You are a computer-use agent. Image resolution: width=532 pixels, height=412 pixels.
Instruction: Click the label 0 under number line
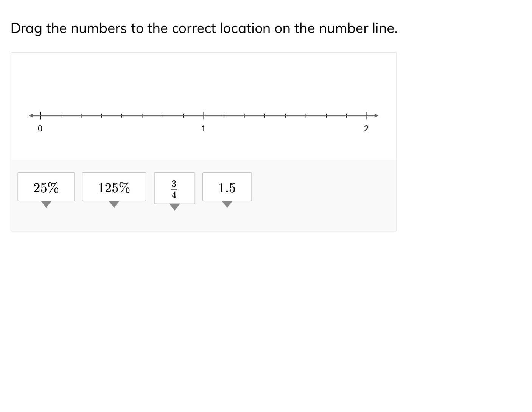point(40,129)
